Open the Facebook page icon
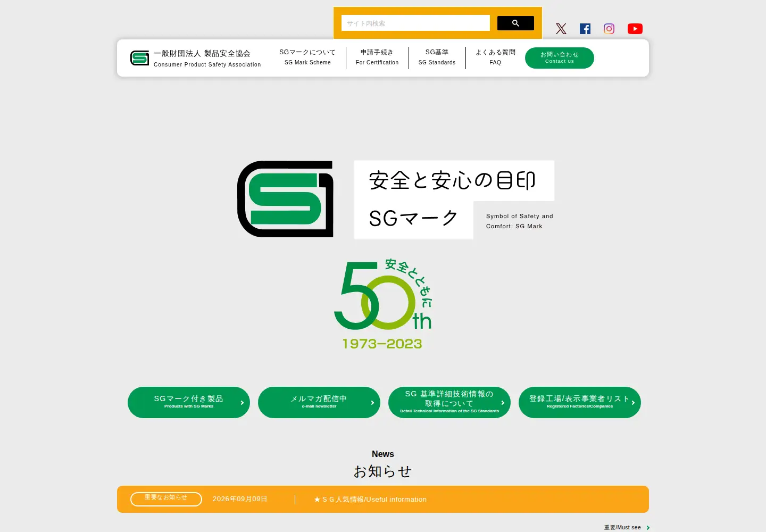766x532 pixels. [585, 29]
